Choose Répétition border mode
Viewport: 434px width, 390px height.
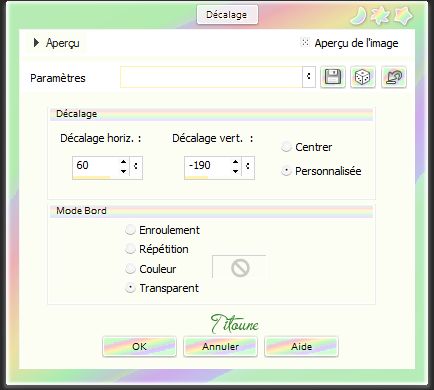pyautogui.click(x=130, y=249)
